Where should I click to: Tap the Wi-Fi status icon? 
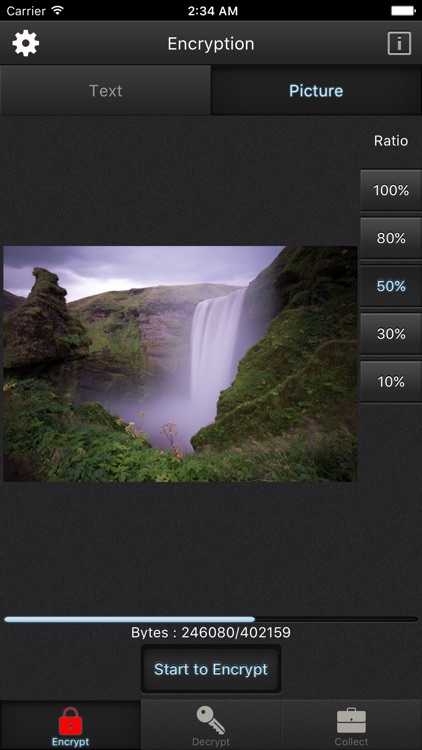click(58, 10)
